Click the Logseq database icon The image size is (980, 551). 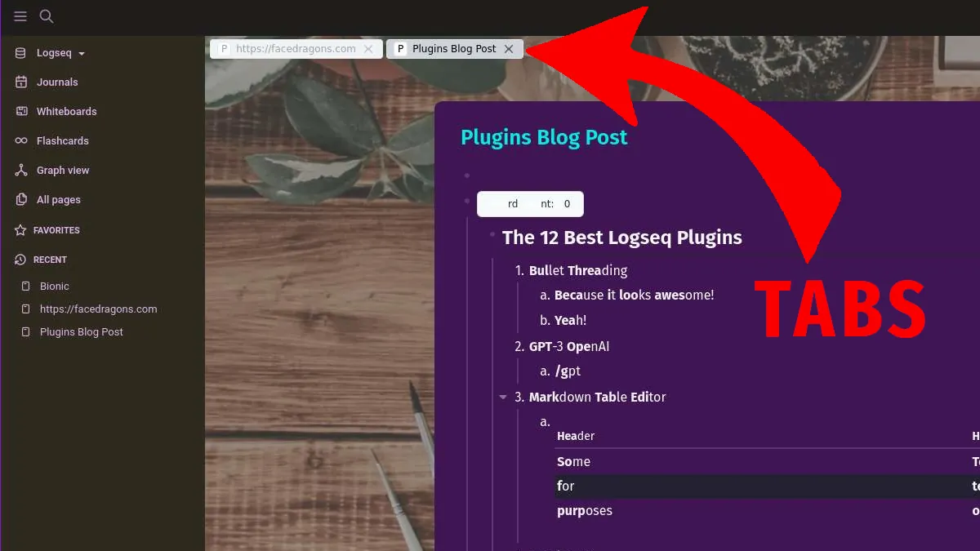(21, 52)
